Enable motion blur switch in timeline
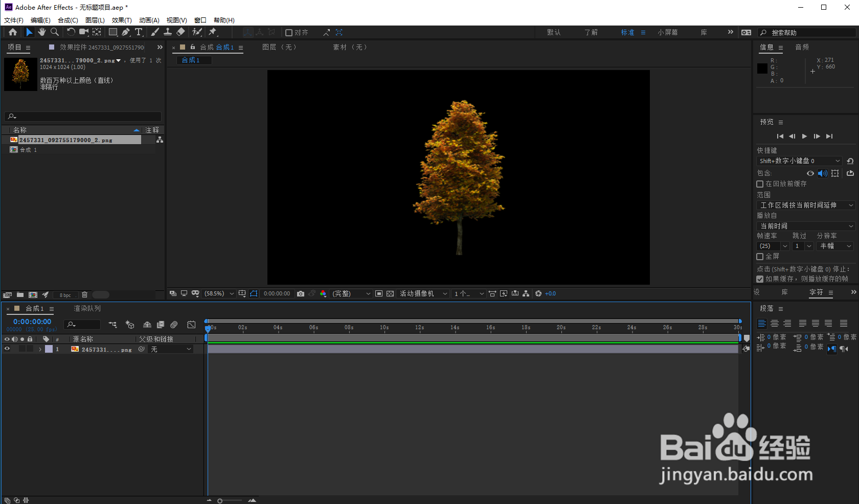The height and width of the screenshot is (504, 859). click(x=174, y=325)
